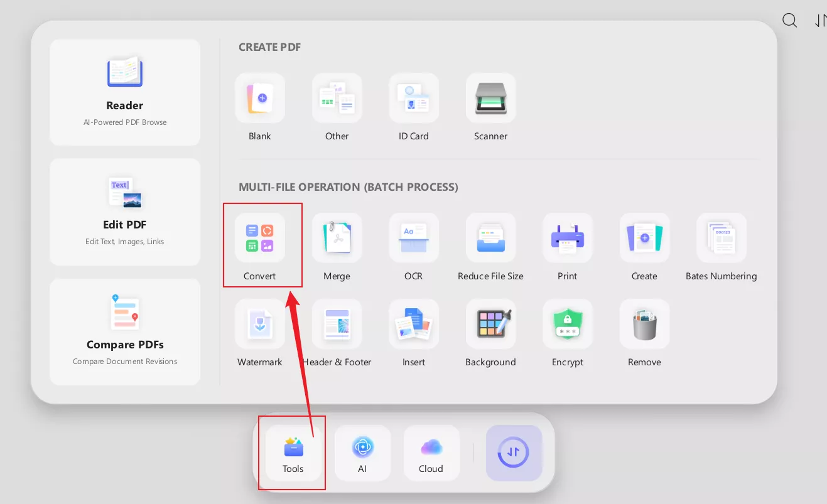Open the Convert batch tool
Screen dimensions: 827x504
tap(260, 238)
